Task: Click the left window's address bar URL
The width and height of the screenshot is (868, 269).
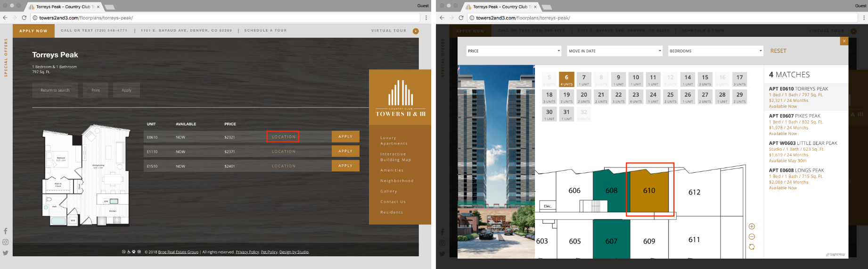Action: tap(86, 18)
